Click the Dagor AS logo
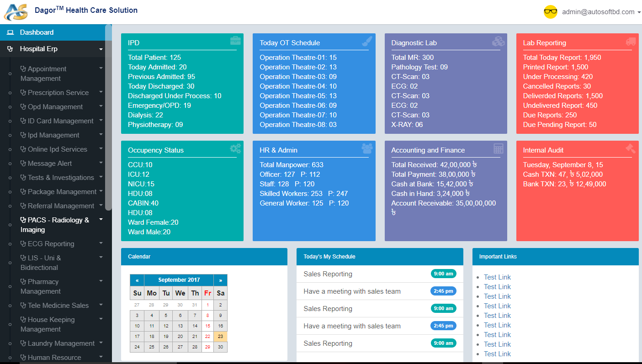Image resolution: width=642 pixels, height=364 pixels. [x=16, y=11]
